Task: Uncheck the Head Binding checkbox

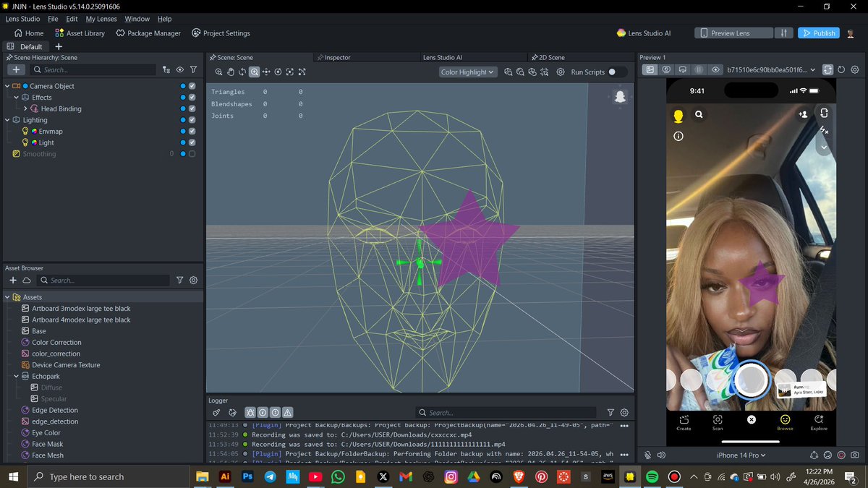Action: 192,108
